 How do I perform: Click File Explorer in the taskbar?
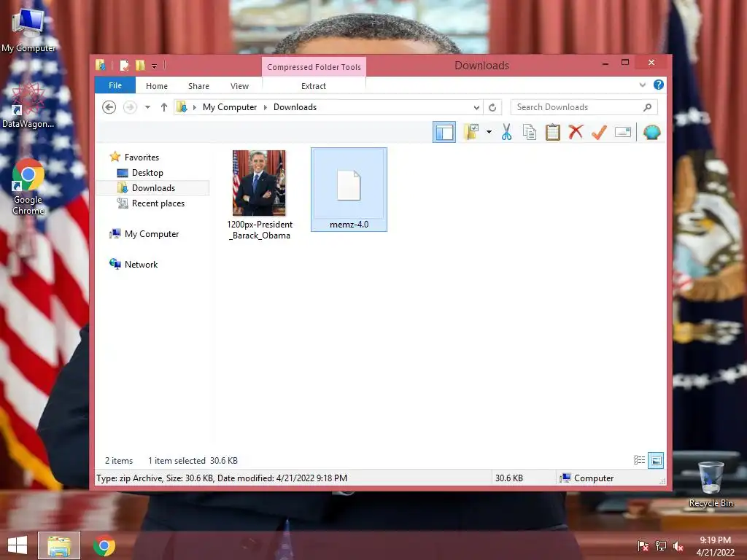coord(59,545)
